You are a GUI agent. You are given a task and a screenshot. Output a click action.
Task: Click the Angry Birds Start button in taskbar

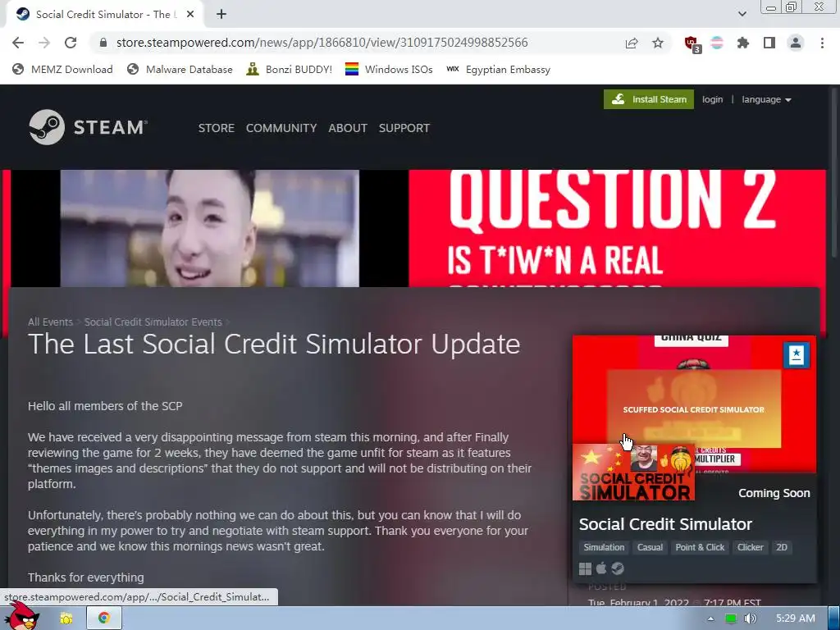pos(22,616)
